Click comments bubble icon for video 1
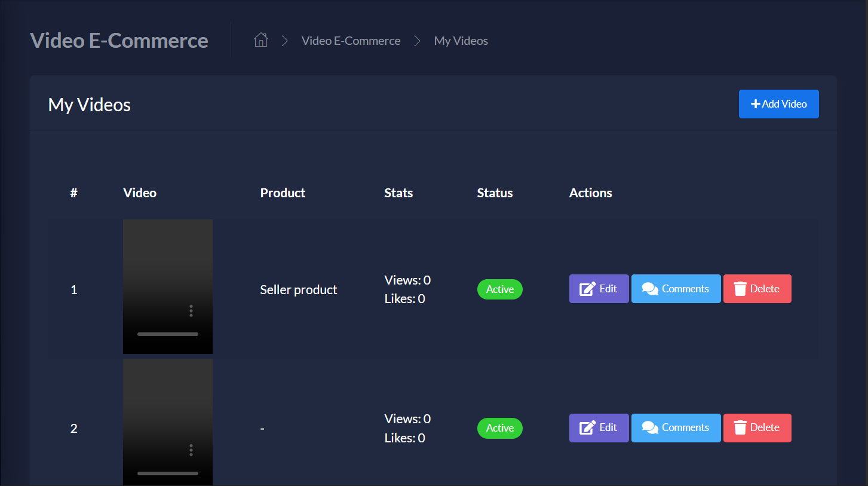 pos(650,289)
